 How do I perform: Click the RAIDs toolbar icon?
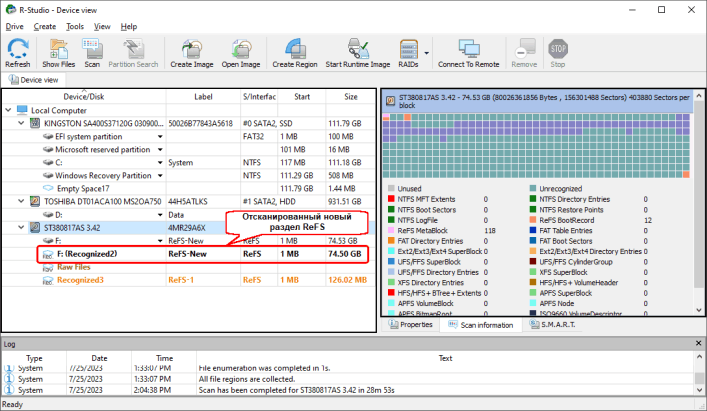[x=409, y=53]
